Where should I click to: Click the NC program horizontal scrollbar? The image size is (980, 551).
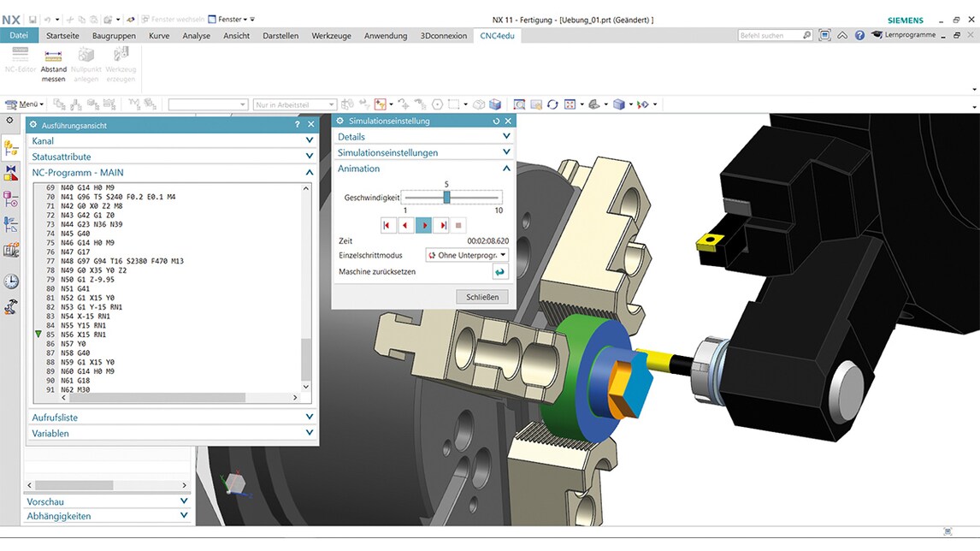tap(156, 398)
